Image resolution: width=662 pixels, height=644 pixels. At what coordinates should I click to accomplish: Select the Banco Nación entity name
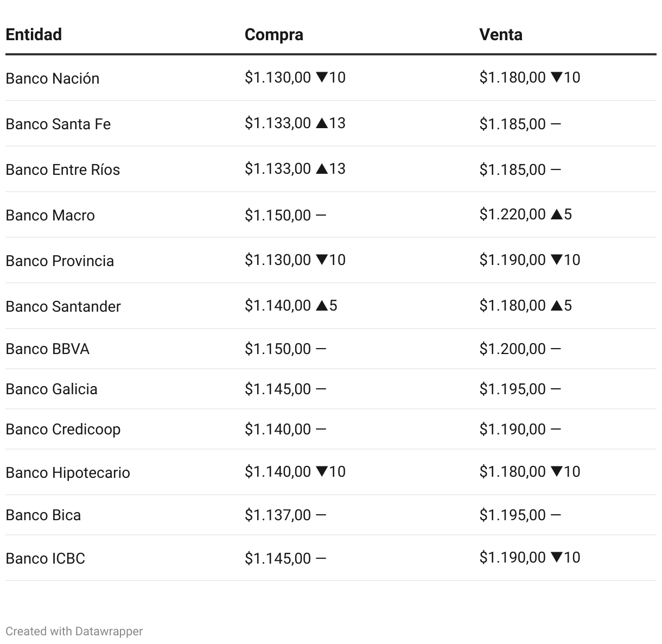click(53, 78)
